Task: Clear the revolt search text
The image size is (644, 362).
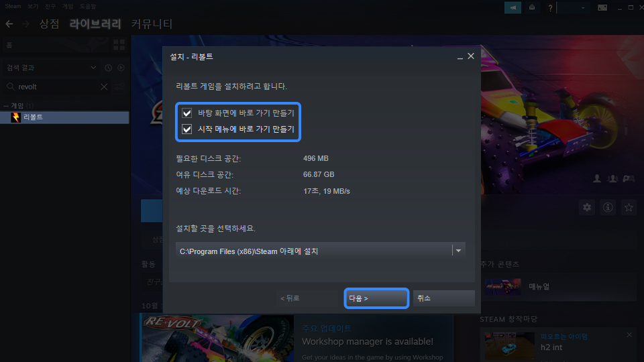Action: click(x=104, y=86)
